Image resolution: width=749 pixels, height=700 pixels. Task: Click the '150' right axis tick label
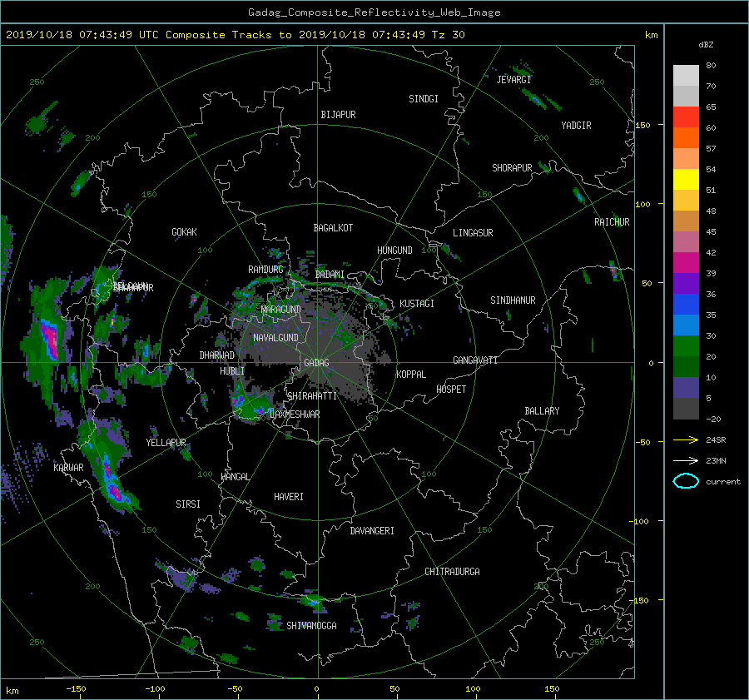(643, 125)
